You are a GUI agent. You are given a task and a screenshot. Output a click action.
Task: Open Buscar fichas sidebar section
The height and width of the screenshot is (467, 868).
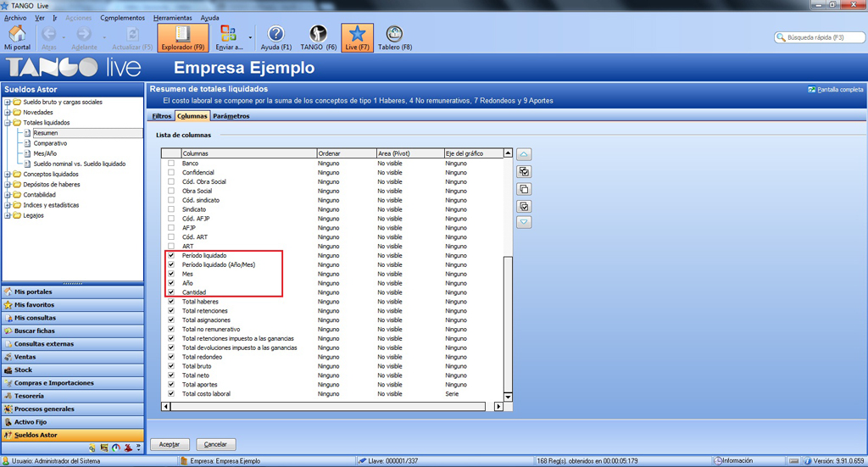(73, 331)
